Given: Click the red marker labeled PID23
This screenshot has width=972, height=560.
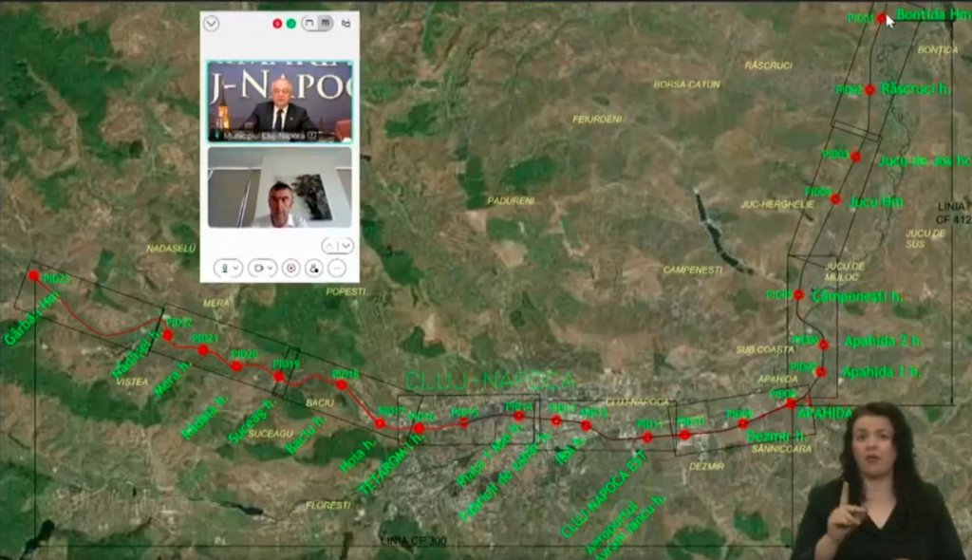Looking at the screenshot, I should point(33,275).
